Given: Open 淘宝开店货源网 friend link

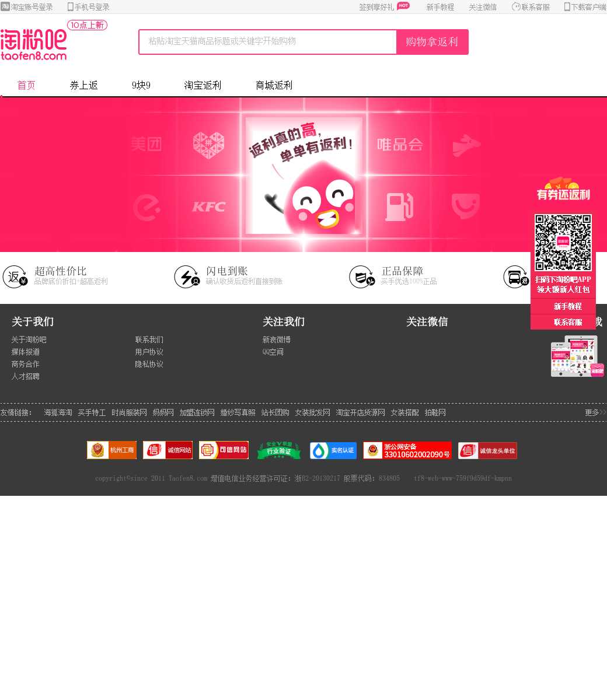Looking at the screenshot, I should 360,412.
